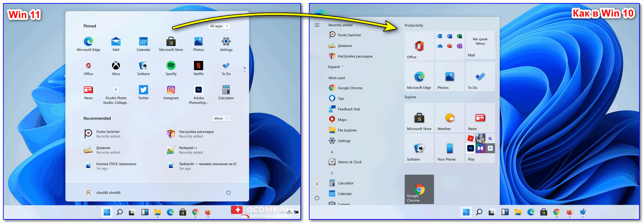Click pinned apps page indicator dots
This screenshot has height=224, width=644.
point(244,70)
